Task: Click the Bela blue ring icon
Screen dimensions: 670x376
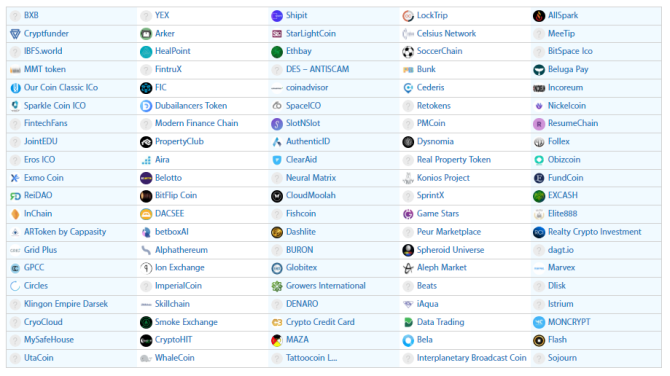Action: (x=408, y=341)
